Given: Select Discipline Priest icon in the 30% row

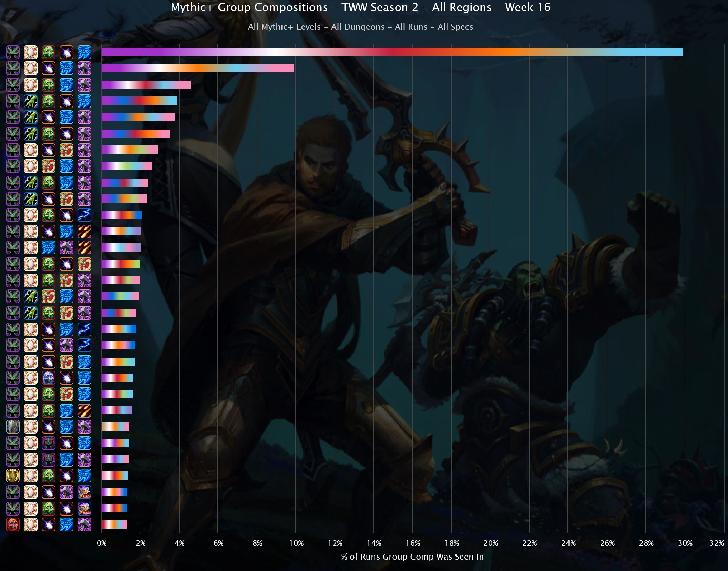Looking at the screenshot, I should 31,52.
